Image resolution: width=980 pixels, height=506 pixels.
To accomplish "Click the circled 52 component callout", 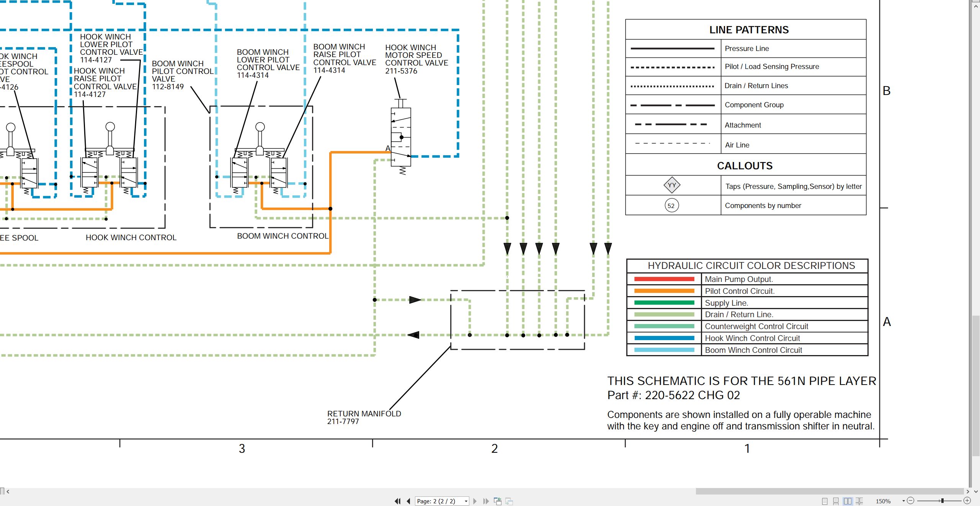I will point(671,206).
